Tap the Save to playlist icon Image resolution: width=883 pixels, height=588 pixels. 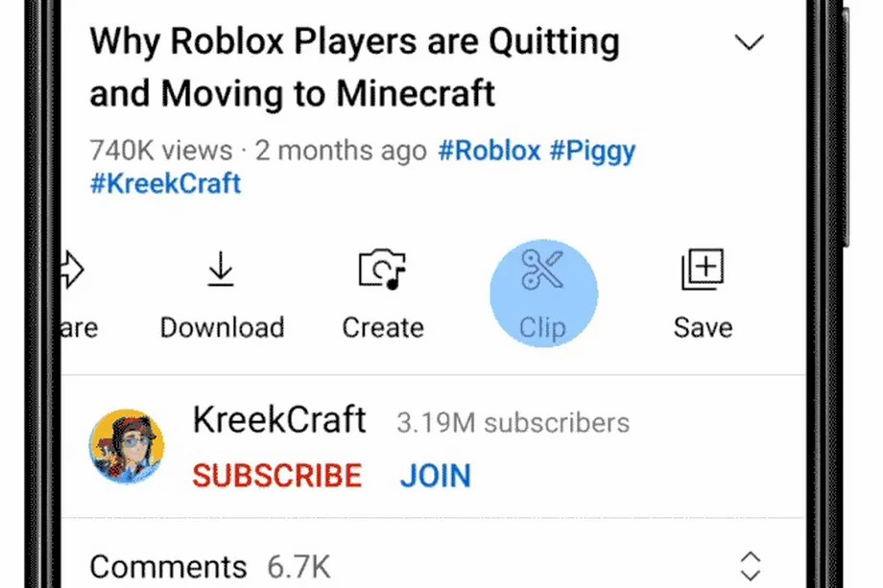coord(703,269)
